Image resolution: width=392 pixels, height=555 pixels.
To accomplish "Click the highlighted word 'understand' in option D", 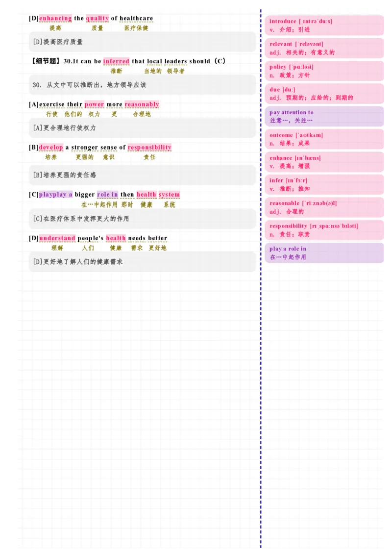I will [x=57, y=238].
